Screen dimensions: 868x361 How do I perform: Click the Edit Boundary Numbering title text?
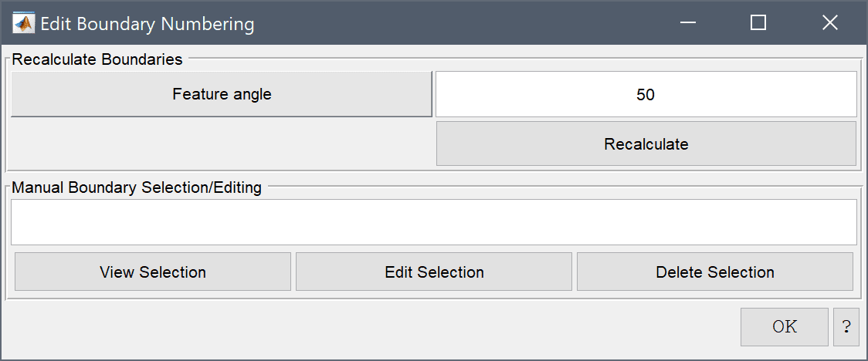point(147,25)
